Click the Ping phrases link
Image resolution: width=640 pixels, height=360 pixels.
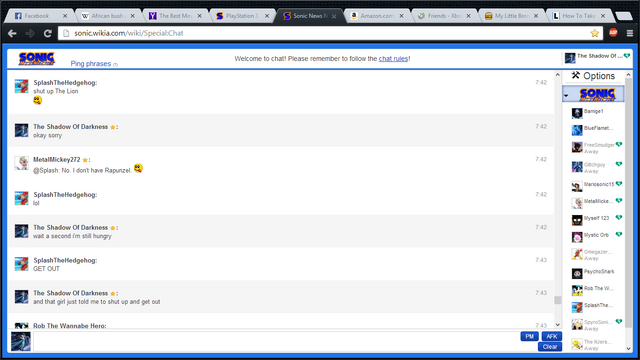click(x=91, y=64)
